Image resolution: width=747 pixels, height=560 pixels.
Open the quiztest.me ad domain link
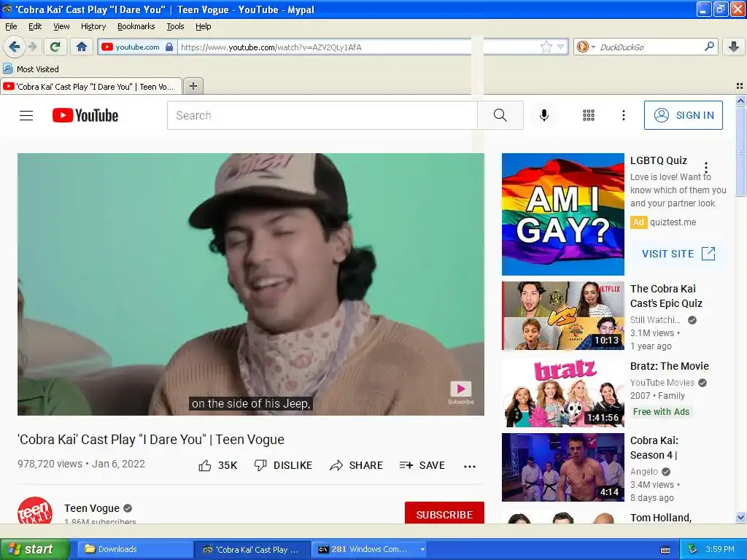[673, 222]
